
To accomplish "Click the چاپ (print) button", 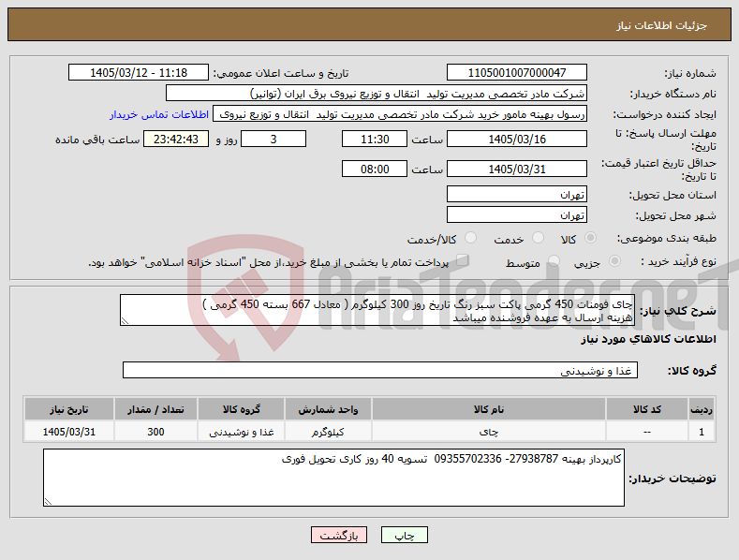I will [405, 535].
